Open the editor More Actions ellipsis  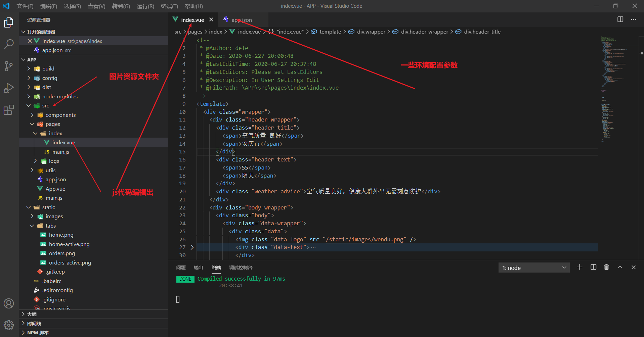point(634,19)
